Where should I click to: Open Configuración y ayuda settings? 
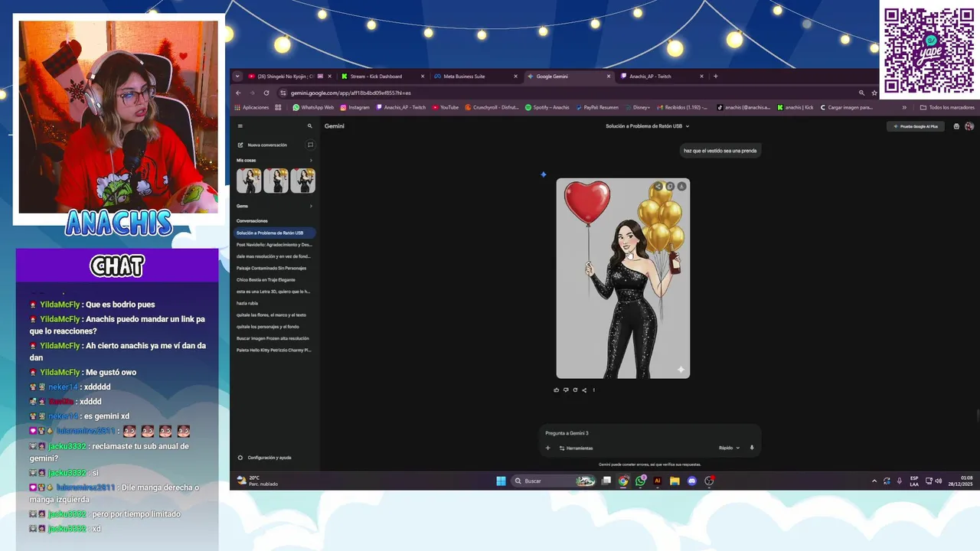coord(264,458)
